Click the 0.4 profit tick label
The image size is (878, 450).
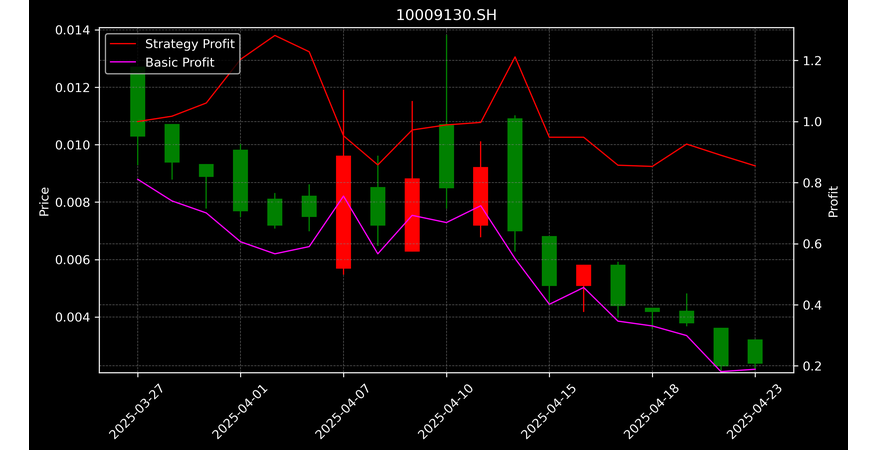point(811,305)
